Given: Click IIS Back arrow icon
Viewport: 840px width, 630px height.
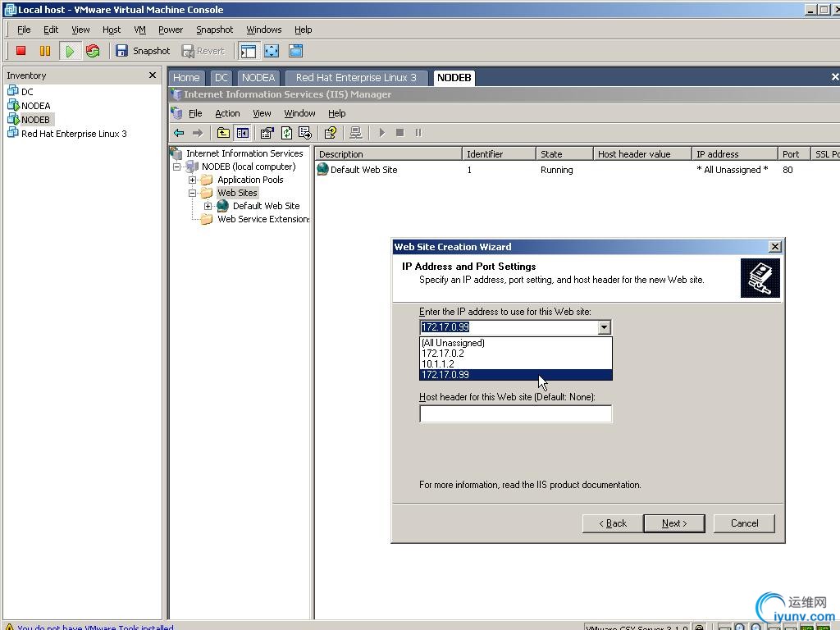Looking at the screenshot, I should tap(180, 132).
